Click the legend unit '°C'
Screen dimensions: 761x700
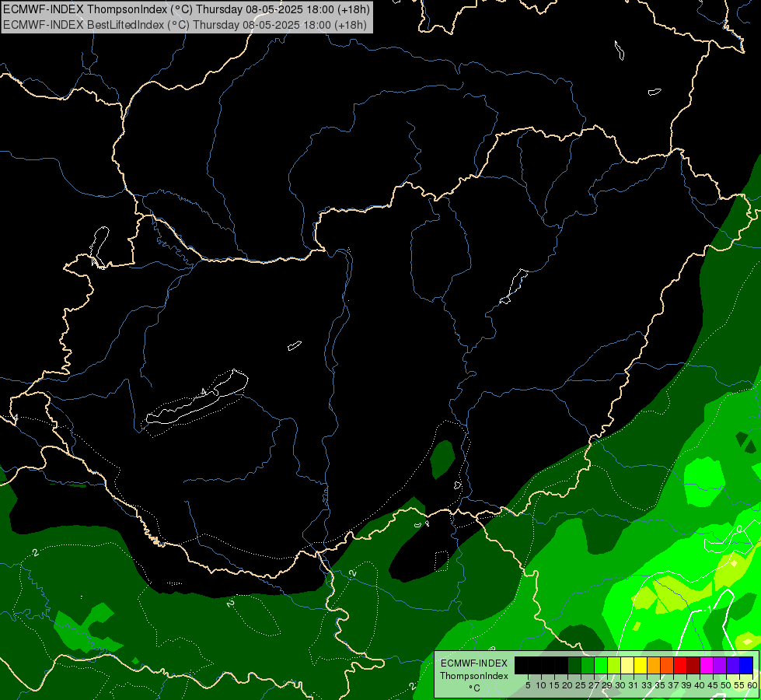click(475, 688)
